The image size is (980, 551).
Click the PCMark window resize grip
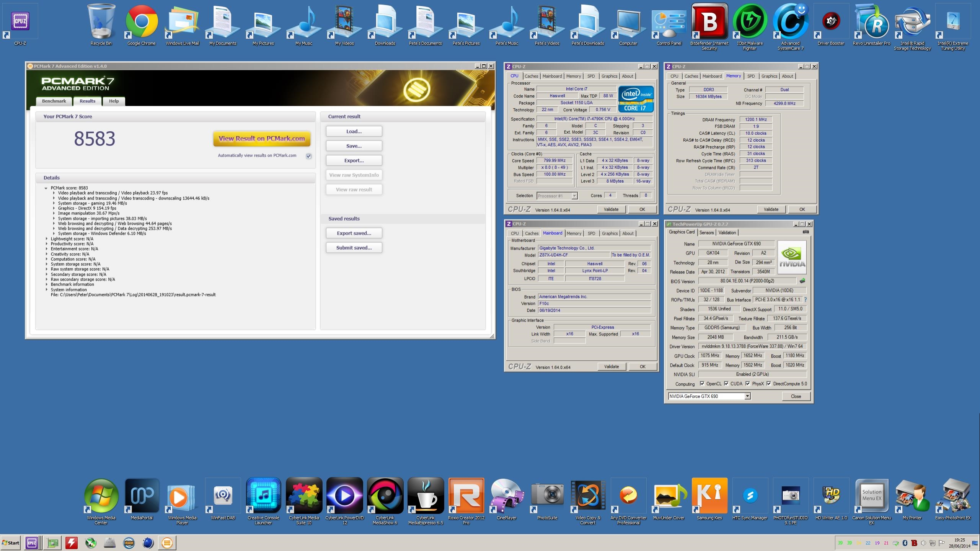click(x=492, y=336)
